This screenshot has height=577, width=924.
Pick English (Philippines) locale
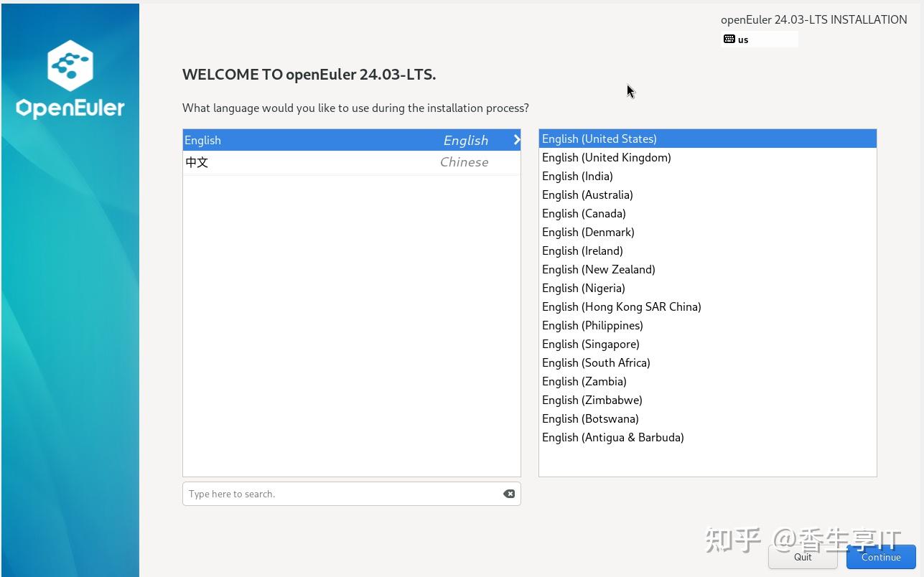click(592, 325)
